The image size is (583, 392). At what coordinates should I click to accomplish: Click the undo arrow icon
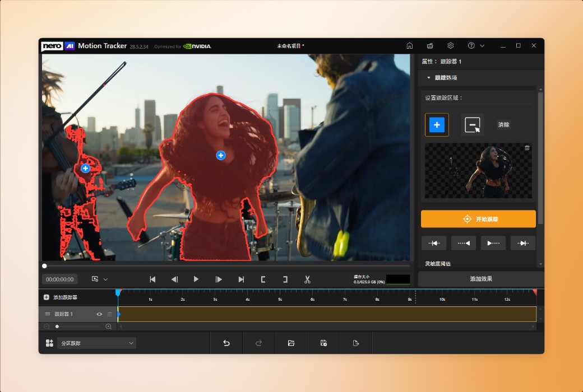[226, 343]
